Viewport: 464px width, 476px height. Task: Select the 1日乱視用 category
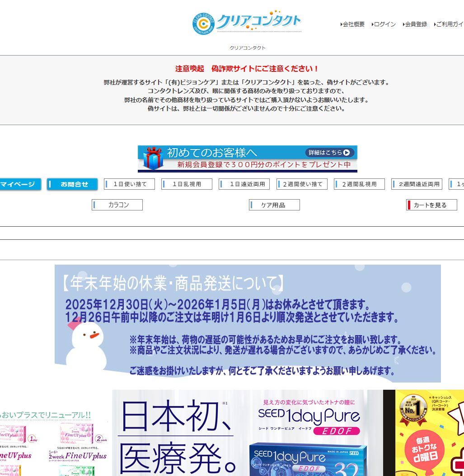tap(187, 184)
